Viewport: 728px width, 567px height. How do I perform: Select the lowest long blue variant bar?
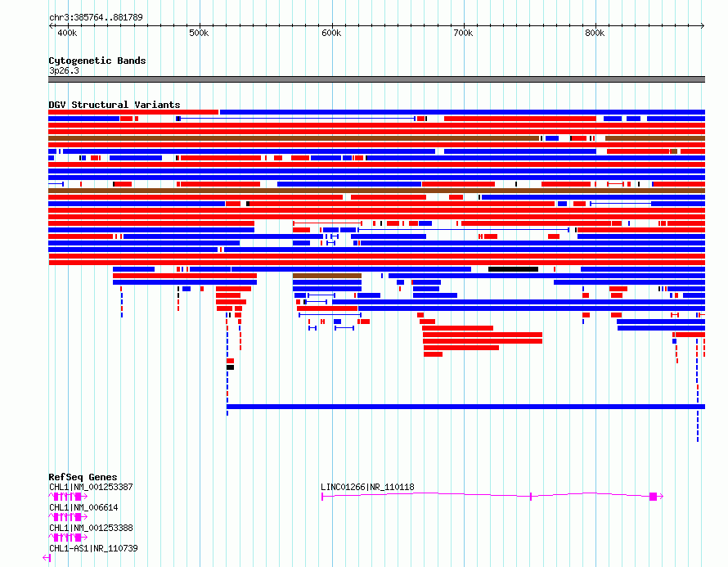(x=465, y=407)
